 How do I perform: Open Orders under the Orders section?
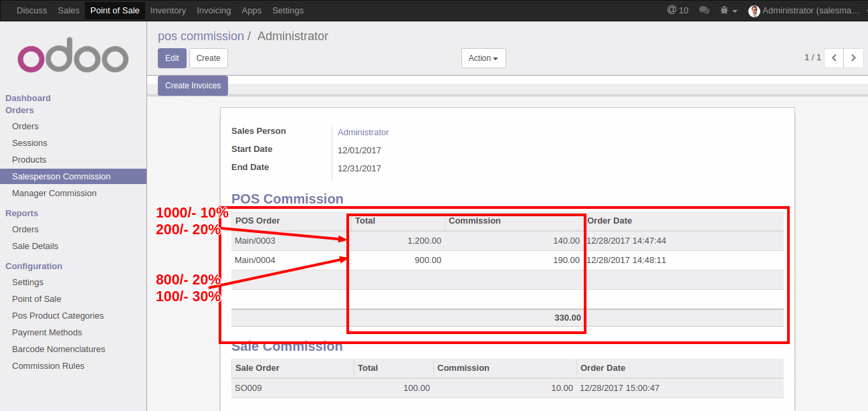(x=25, y=127)
